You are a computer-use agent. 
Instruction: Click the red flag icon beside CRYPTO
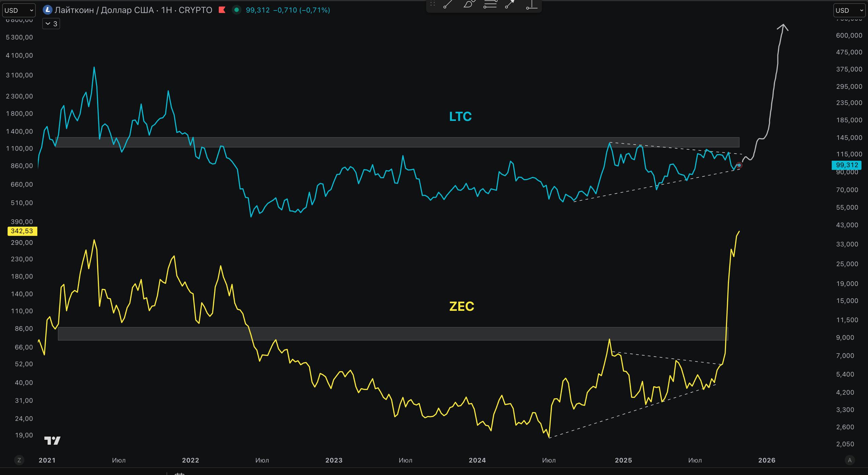[222, 10]
